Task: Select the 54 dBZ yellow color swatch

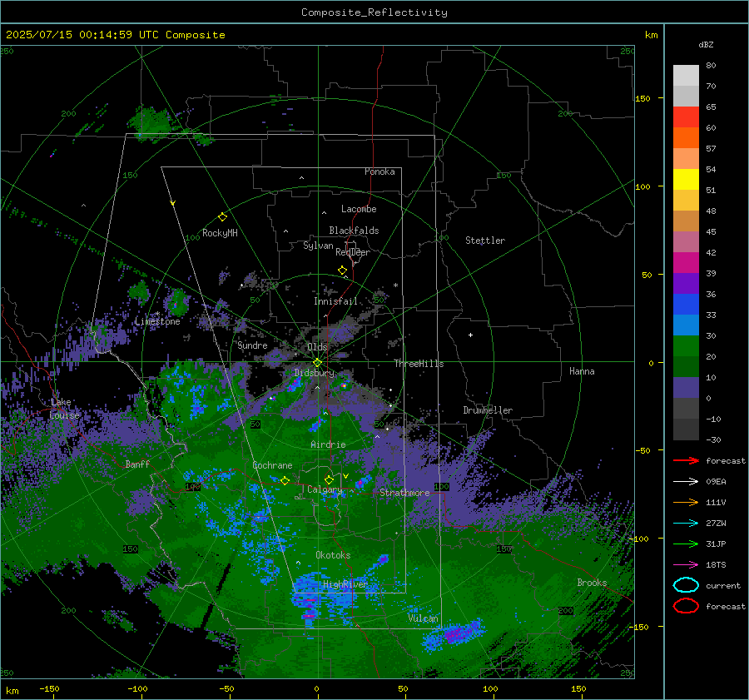Action: click(x=686, y=179)
